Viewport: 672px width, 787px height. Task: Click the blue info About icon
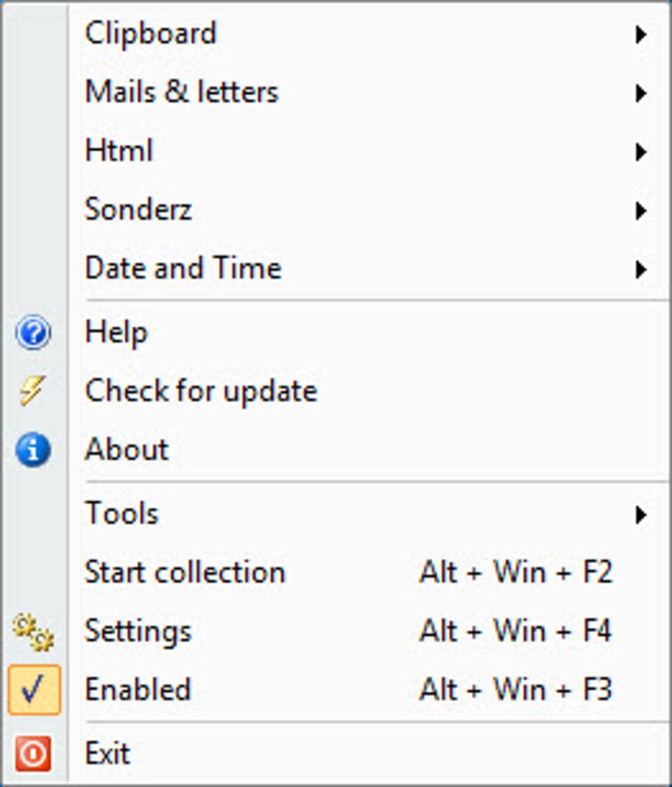tap(33, 450)
